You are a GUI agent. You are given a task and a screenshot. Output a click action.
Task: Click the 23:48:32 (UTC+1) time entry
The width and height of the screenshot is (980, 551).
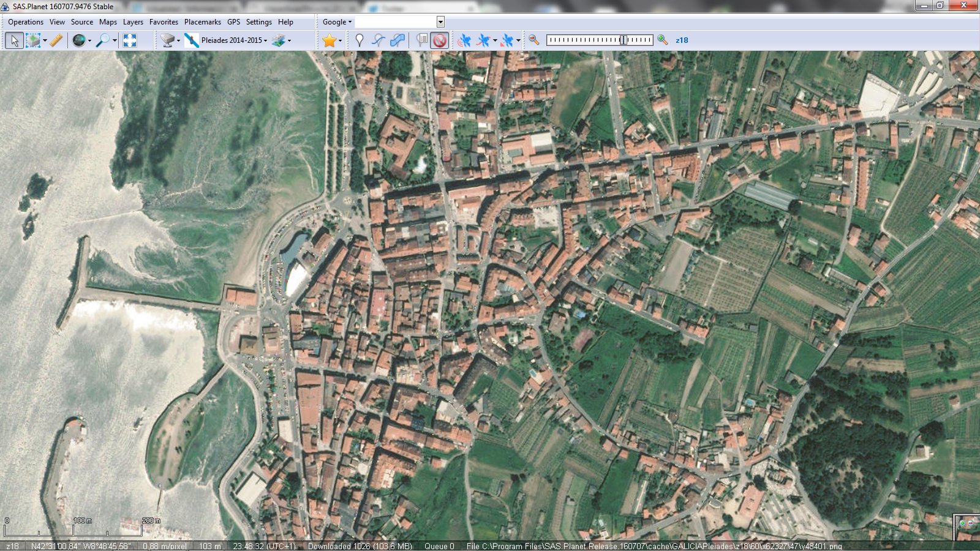click(x=264, y=546)
